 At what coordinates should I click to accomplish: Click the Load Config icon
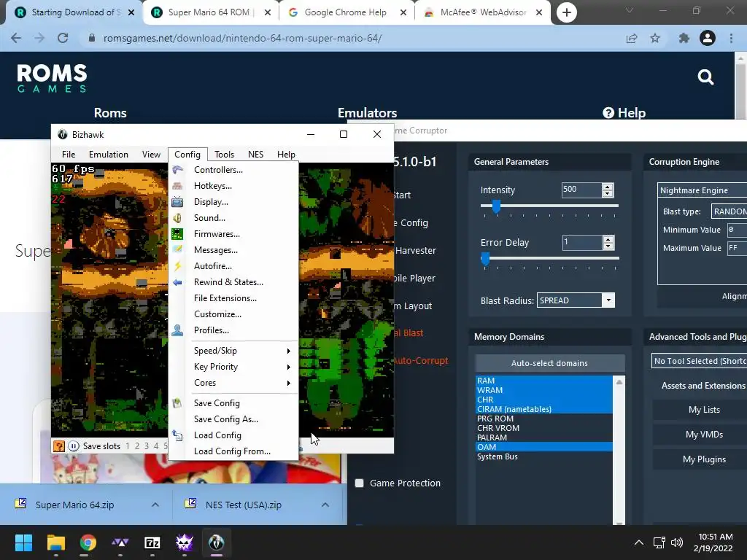coord(177,435)
